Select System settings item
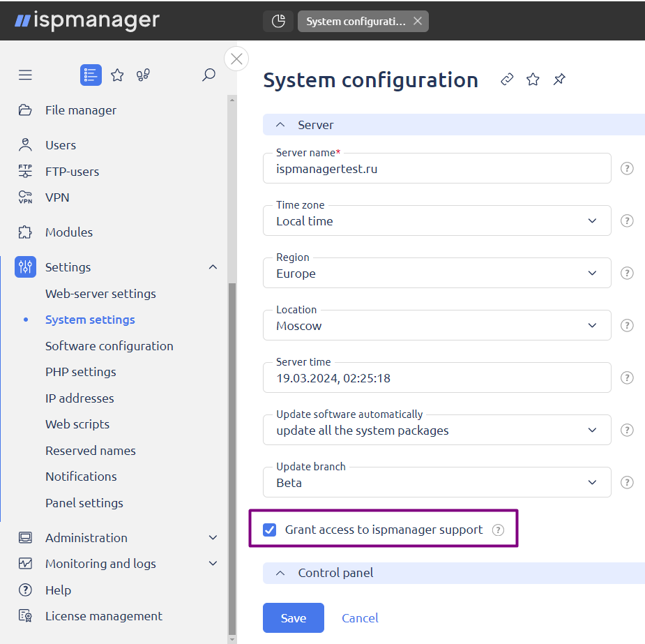The width and height of the screenshot is (645, 644). pyautogui.click(x=90, y=320)
